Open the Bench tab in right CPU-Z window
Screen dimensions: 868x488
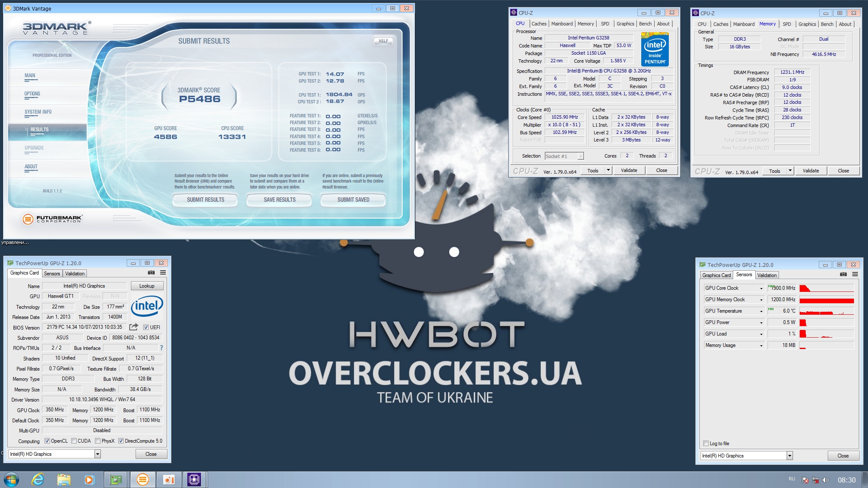click(x=827, y=24)
